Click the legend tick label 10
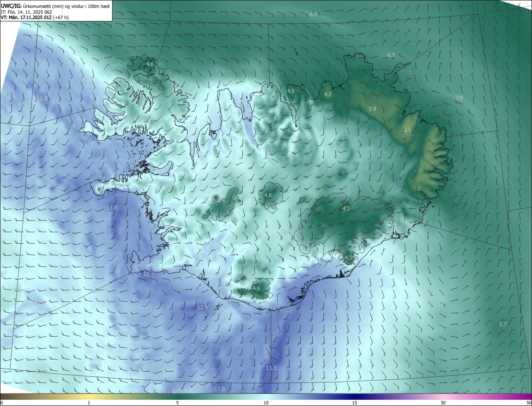The width and height of the screenshot is (532, 406). tap(266, 403)
